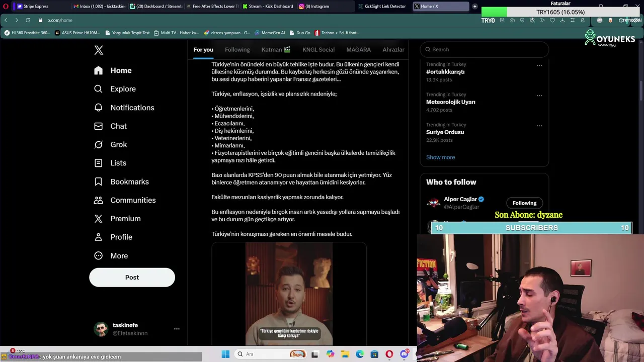
Task: Switch to the For you tab
Action: point(203,49)
